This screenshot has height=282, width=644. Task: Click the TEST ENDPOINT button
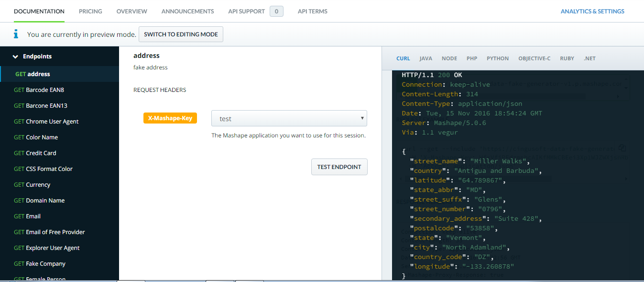tap(339, 167)
